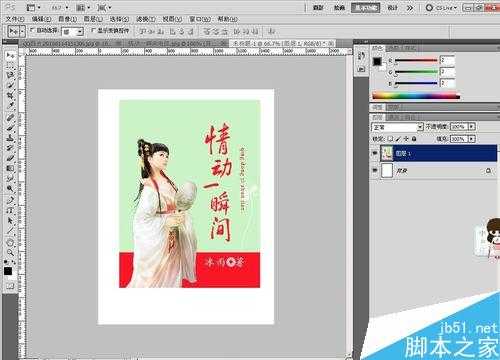500x360 pixels.
Task: Select the Eyedropper tool
Action: [x=10, y=106]
